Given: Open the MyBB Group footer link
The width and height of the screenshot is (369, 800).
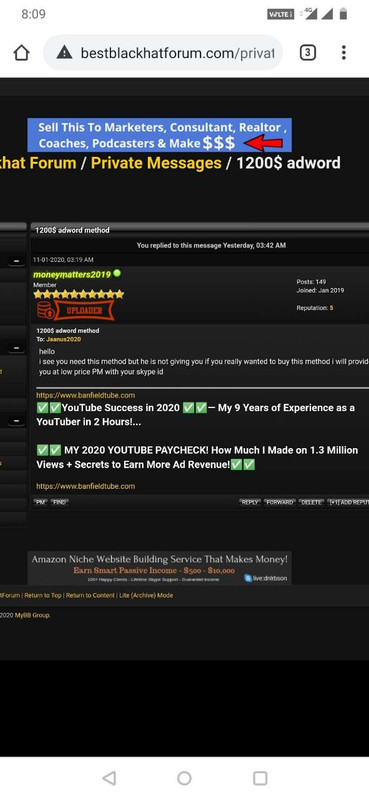Looking at the screenshot, I should tap(33, 615).
